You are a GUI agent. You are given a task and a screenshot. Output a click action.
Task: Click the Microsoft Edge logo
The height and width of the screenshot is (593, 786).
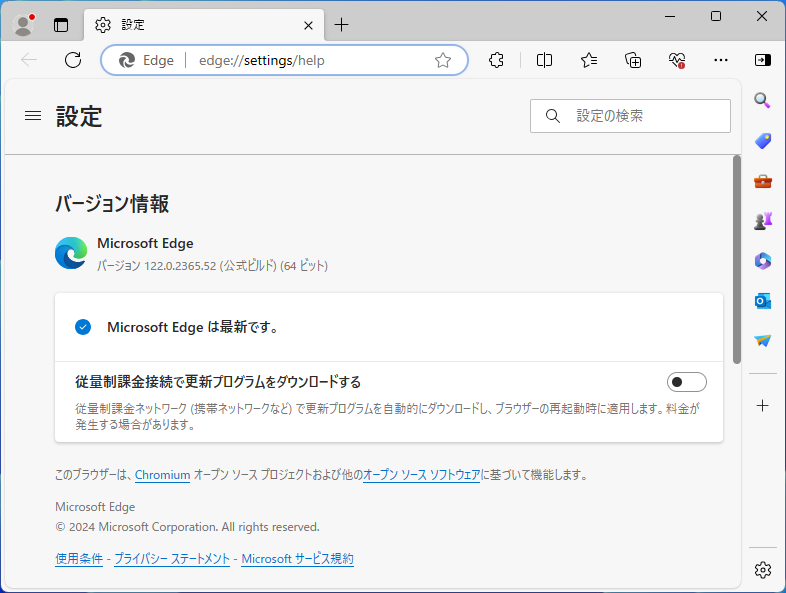[x=71, y=253]
